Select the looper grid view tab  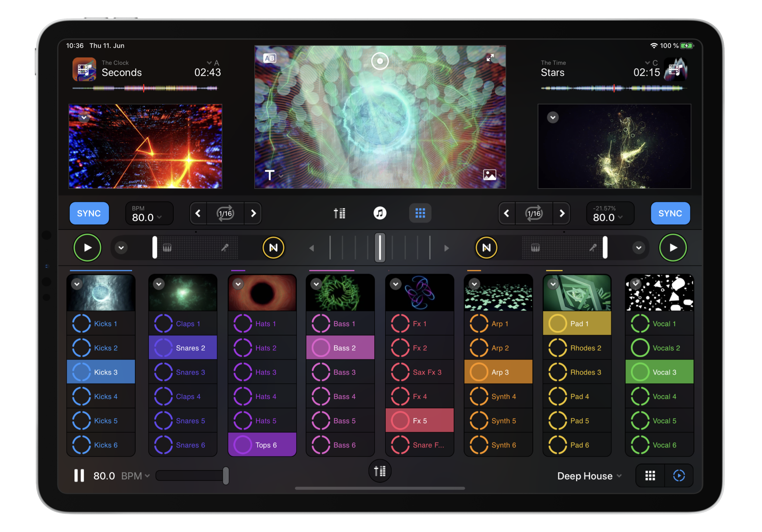420,213
